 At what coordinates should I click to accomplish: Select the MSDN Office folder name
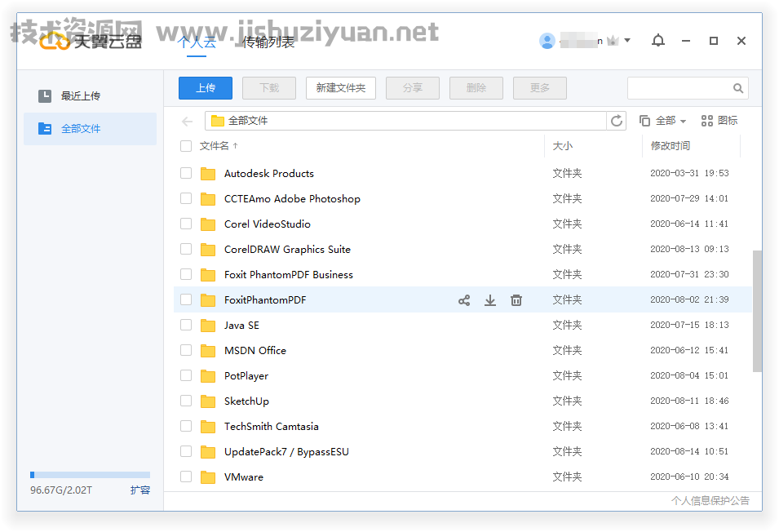click(255, 351)
